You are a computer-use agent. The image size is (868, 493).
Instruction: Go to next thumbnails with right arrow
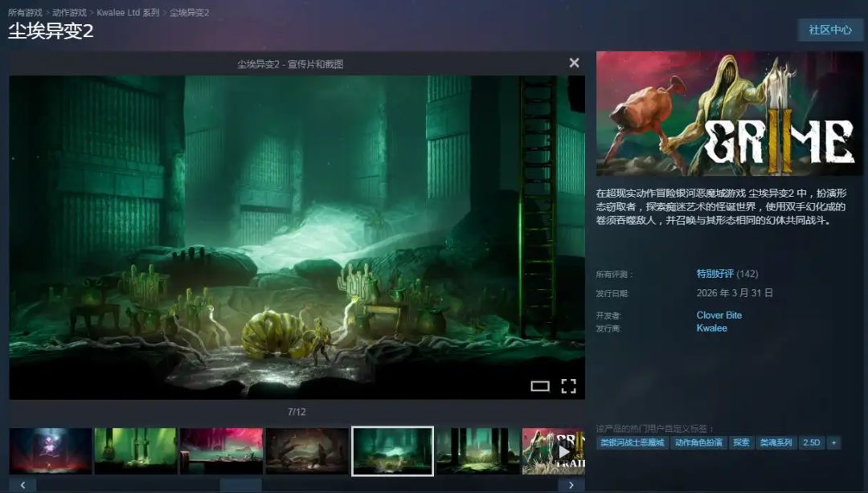(571, 485)
